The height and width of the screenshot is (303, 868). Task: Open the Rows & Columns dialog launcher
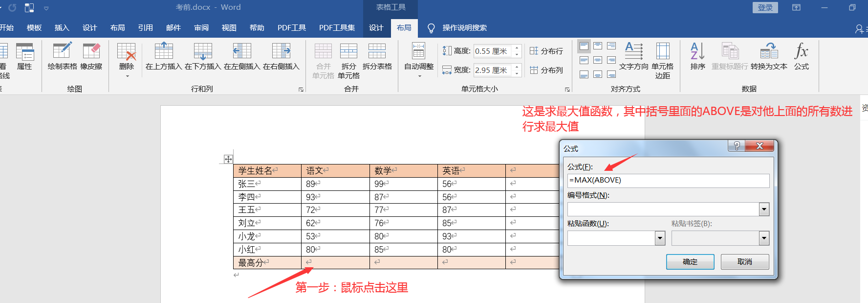point(301,90)
